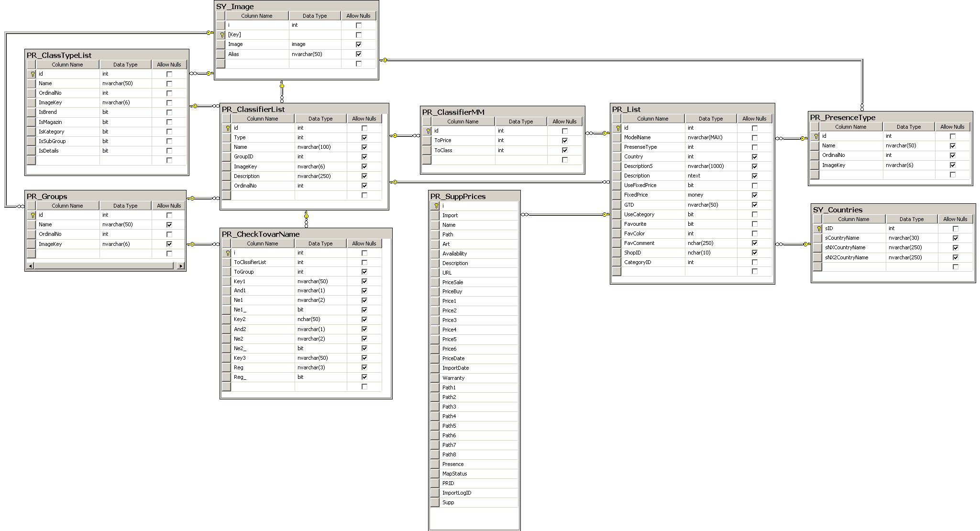
Task: Click the sID key icon in SY_Countries
Action: tap(819, 229)
